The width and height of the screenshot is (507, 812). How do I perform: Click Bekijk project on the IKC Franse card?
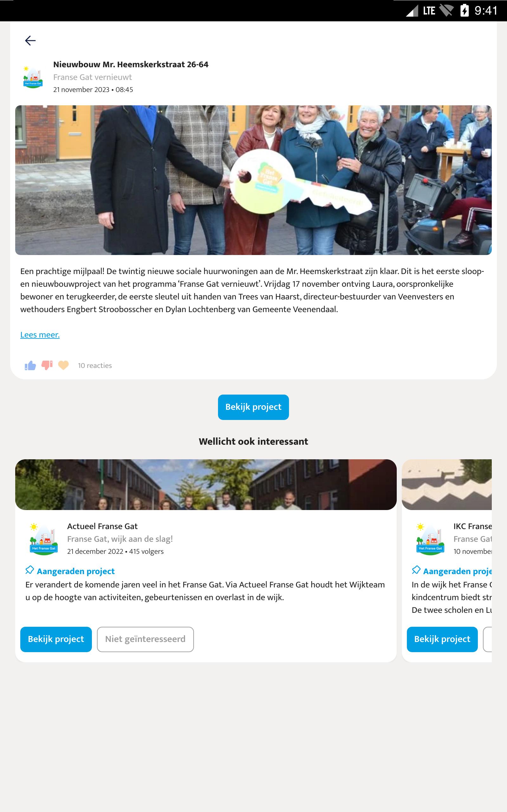442,639
